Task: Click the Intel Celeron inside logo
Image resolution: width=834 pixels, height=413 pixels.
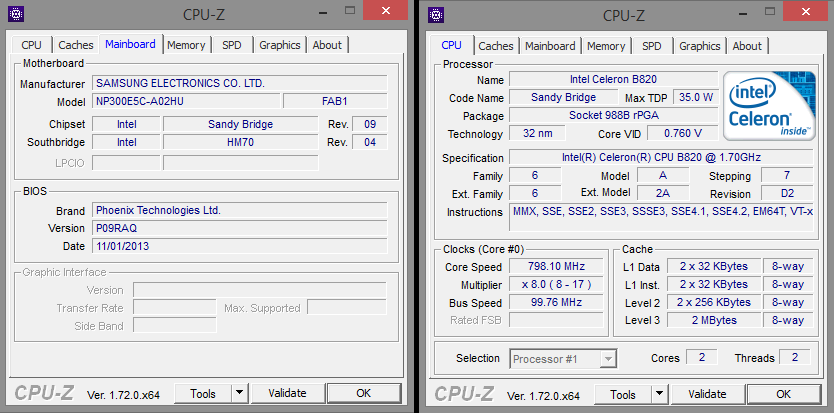Action: (x=769, y=106)
